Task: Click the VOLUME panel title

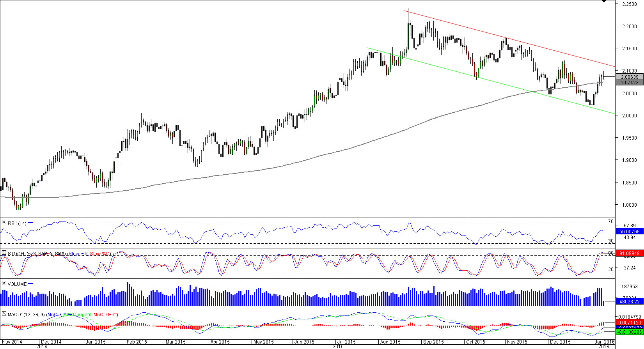Action: [x=17, y=284]
